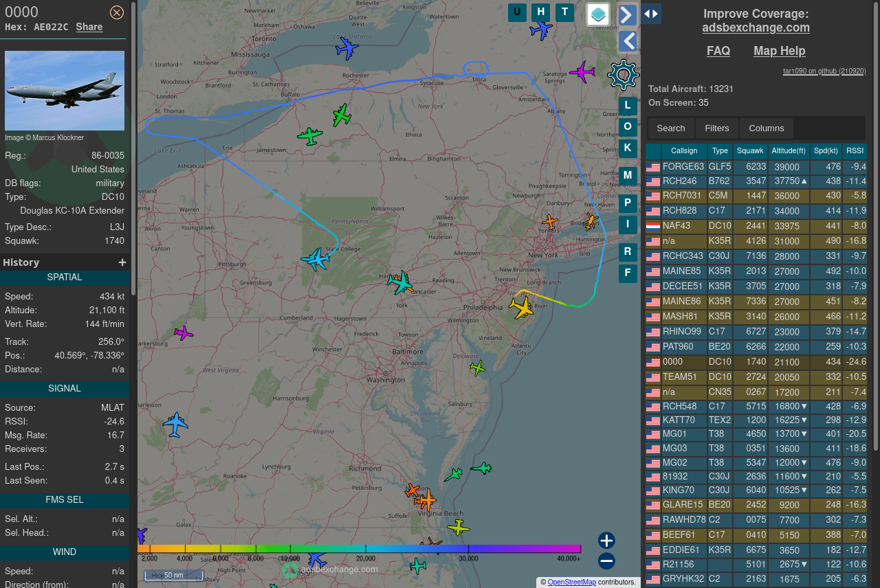Sort table by RSSI column
The width and height of the screenshot is (880, 588).
pos(855,151)
